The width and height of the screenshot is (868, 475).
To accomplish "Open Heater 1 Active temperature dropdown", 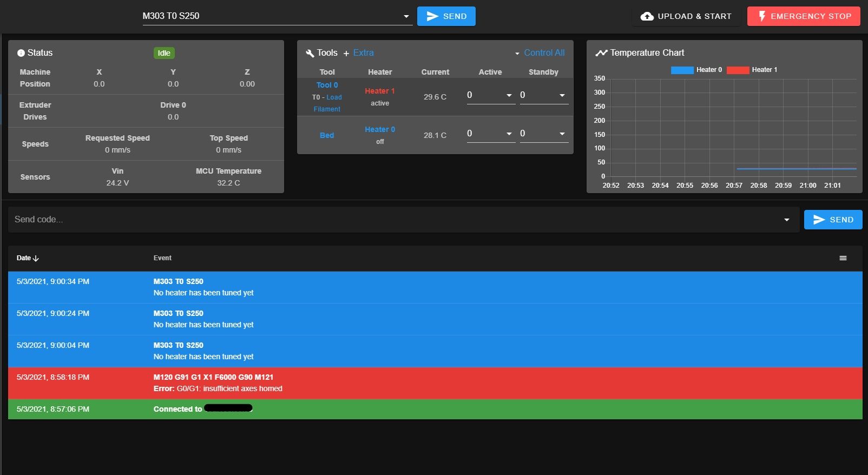I will (x=509, y=95).
